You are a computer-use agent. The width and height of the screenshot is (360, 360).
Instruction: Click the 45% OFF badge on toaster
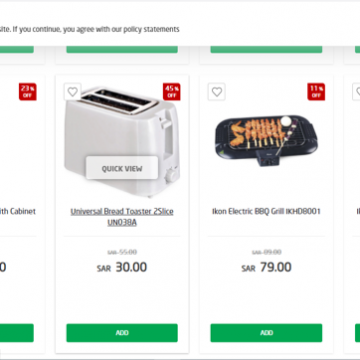[172, 91]
